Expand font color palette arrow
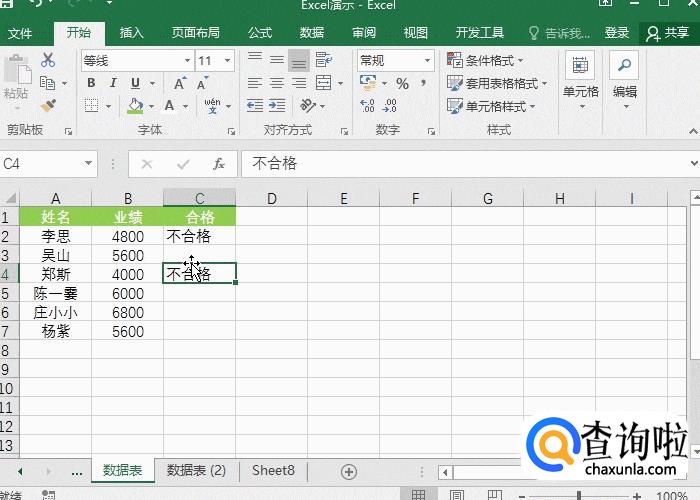This screenshot has height=500, width=700. [185, 107]
